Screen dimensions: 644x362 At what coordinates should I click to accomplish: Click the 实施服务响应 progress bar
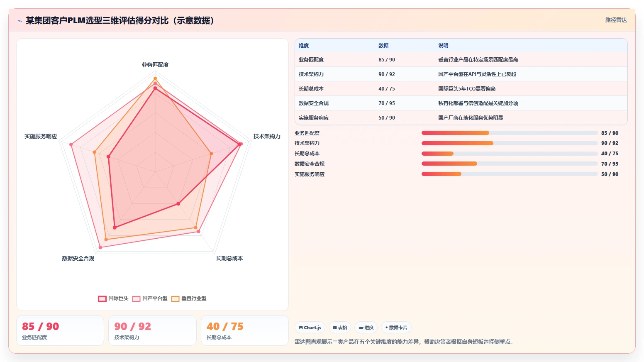(510, 174)
